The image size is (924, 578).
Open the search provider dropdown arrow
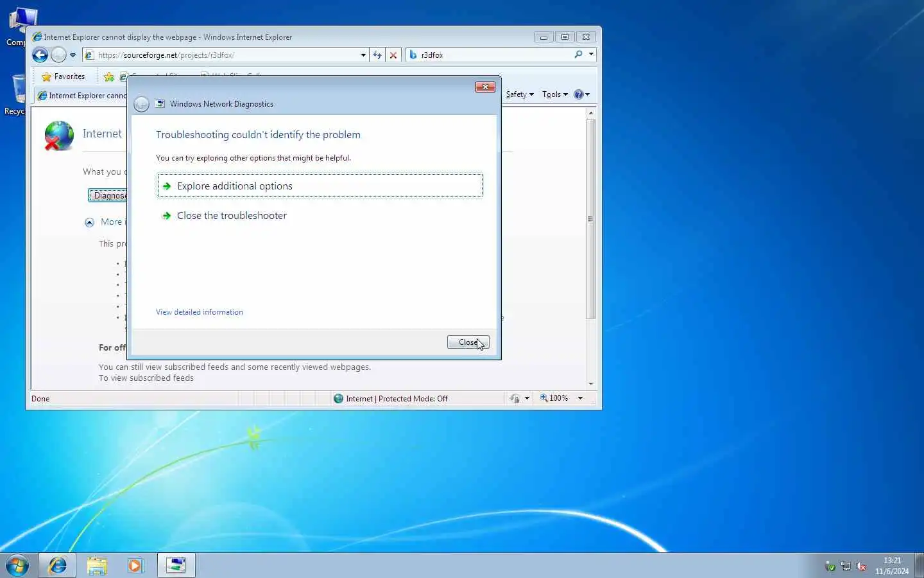click(591, 55)
